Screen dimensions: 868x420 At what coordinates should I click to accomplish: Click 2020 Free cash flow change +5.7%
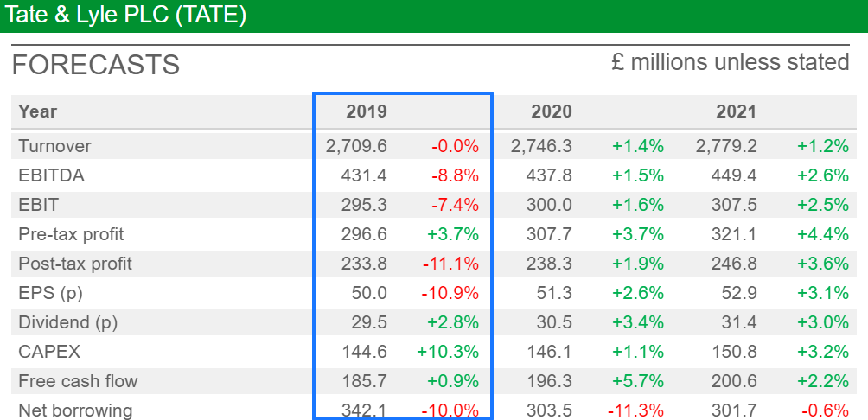pyautogui.click(x=638, y=381)
